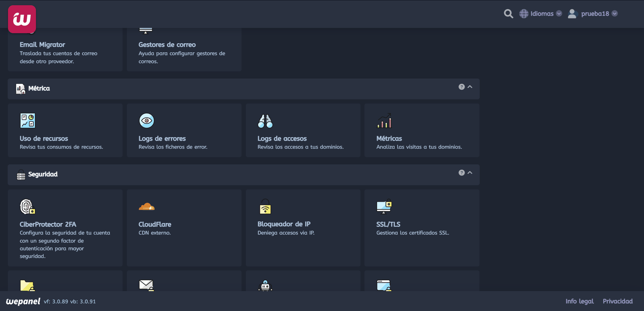644x311 pixels.
Task: Open the Logs de accesos binoculars icon
Action: [x=265, y=121]
